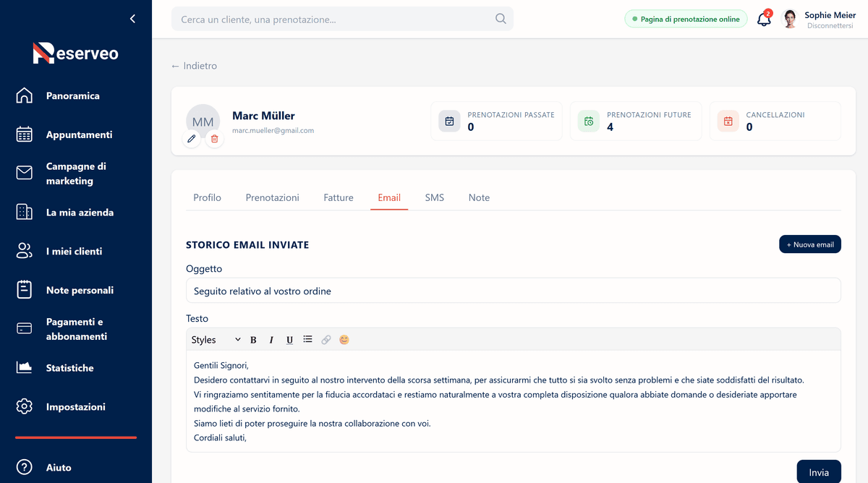Switch to the Profilo tab
Screen dimensions: 868x483
tap(207, 197)
